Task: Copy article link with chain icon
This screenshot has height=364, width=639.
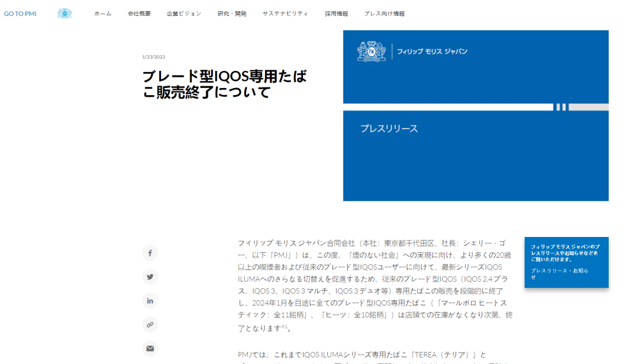Action: click(x=150, y=324)
